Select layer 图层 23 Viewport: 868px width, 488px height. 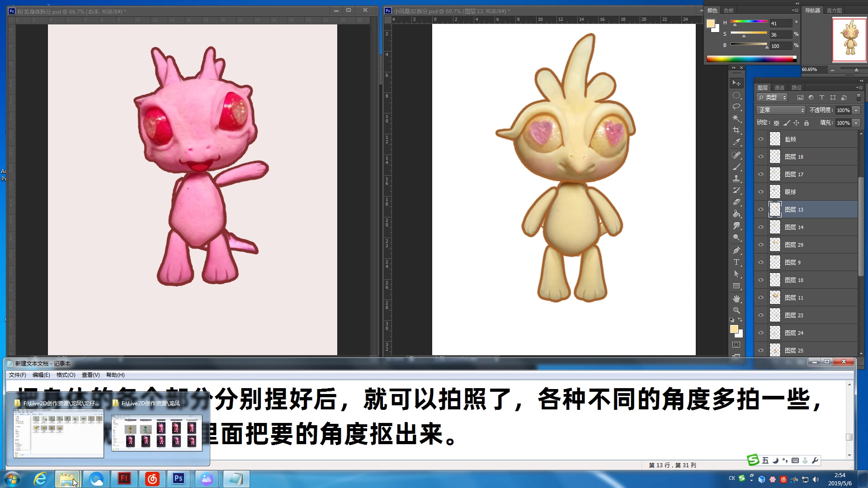(x=807, y=315)
